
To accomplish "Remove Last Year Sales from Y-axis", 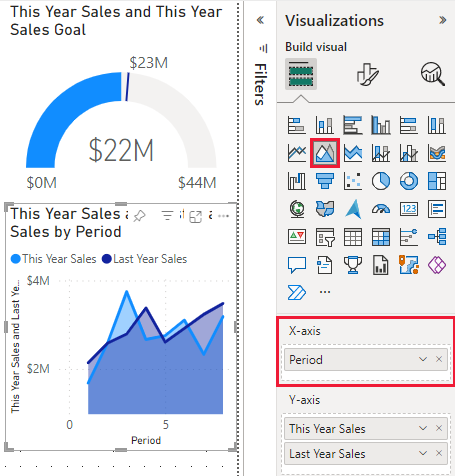I will [x=439, y=453].
